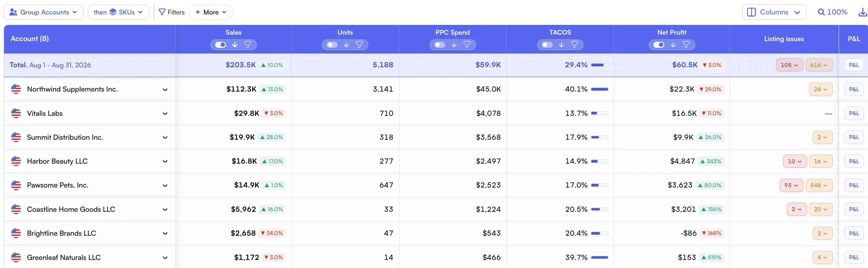Sort by Sales column arrow

click(235, 44)
